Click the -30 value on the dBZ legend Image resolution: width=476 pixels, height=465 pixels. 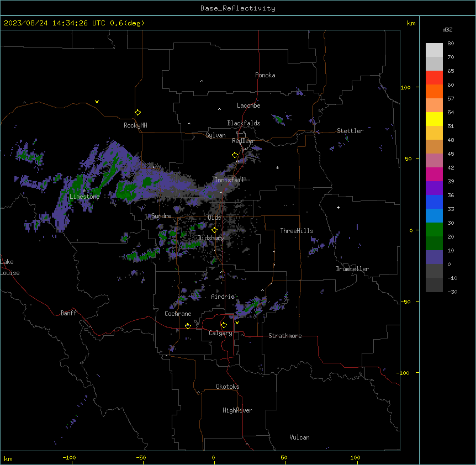point(452,292)
